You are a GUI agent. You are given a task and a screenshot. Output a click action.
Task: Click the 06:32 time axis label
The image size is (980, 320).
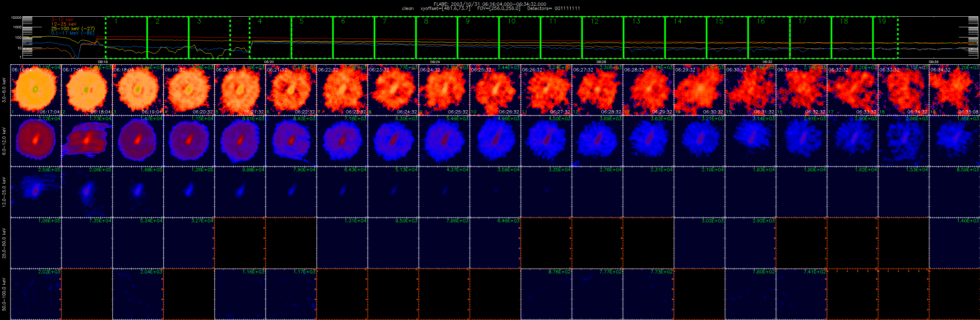(x=767, y=62)
